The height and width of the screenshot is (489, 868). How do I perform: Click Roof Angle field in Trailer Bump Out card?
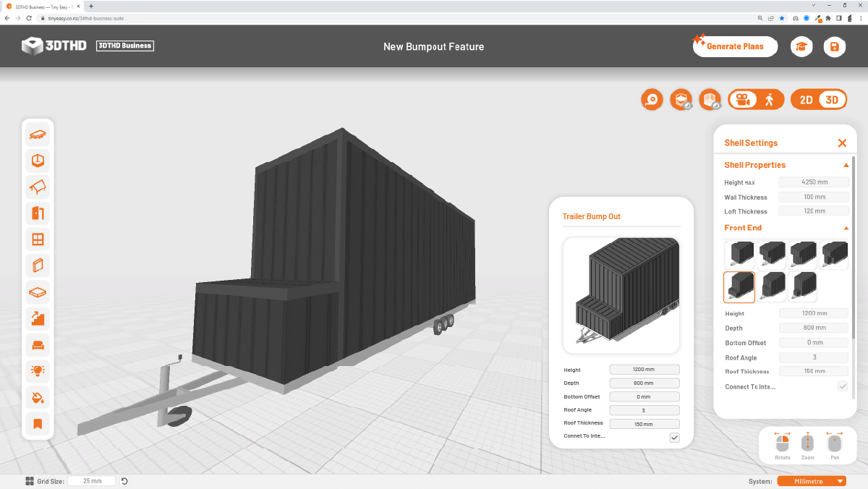point(644,410)
